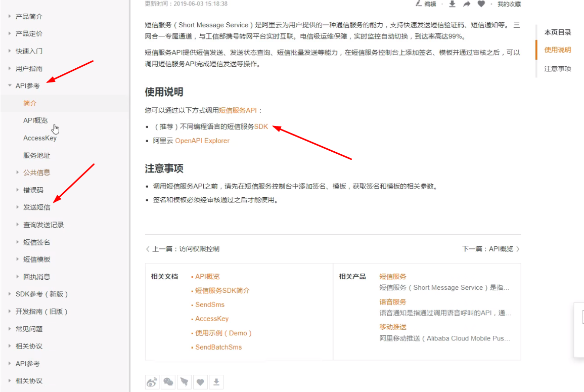
Task: Click the heart icon beside 我的收藏
Action: point(481,4)
